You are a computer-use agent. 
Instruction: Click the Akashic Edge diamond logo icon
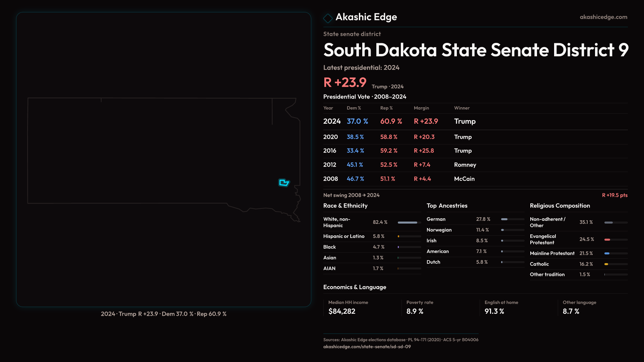coord(328,18)
